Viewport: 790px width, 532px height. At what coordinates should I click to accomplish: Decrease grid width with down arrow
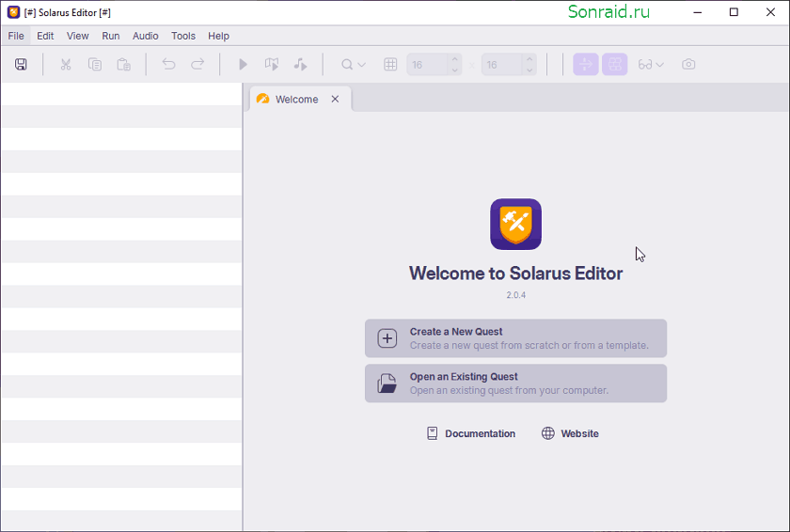tap(454, 70)
